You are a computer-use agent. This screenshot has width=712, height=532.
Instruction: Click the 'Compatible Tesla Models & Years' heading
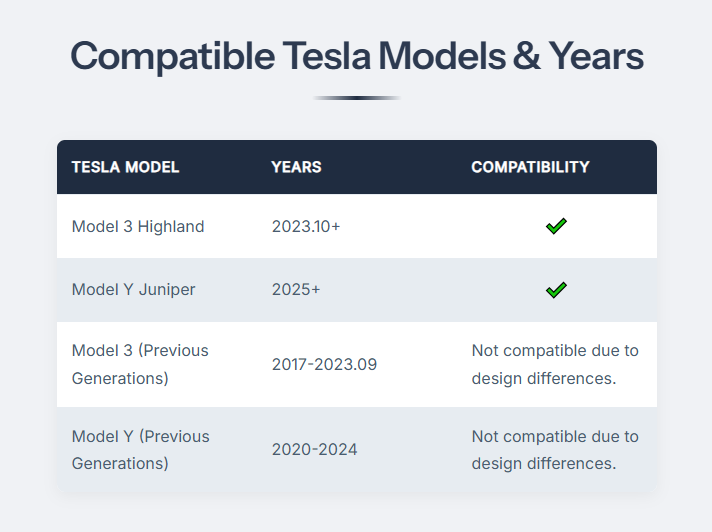click(356, 56)
